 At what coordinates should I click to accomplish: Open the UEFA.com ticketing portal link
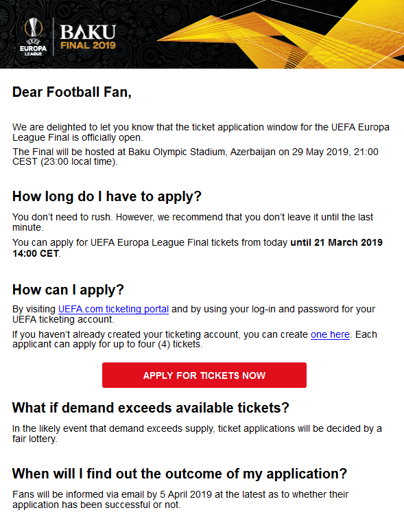point(114,309)
